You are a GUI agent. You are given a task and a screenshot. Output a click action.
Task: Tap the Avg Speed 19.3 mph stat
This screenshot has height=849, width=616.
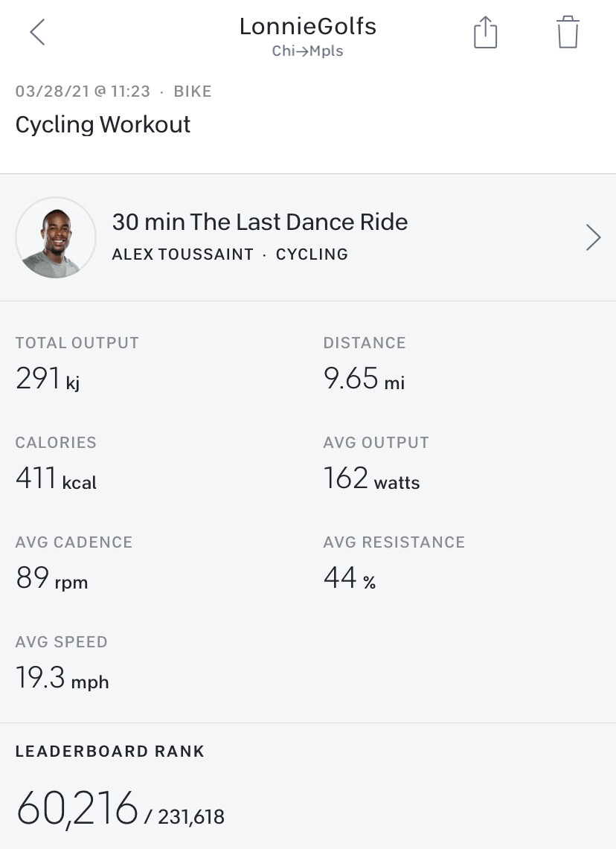[x=62, y=678]
